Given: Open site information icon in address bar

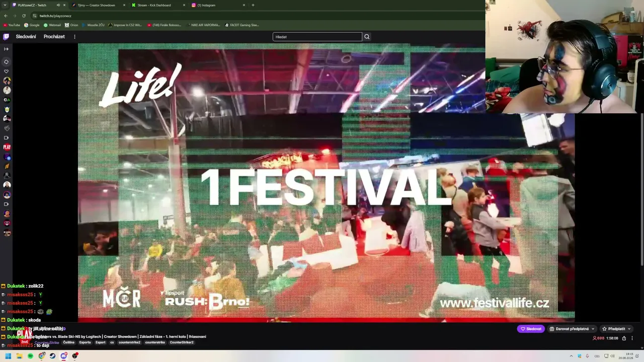Looking at the screenshot, I should coord(34,16).
